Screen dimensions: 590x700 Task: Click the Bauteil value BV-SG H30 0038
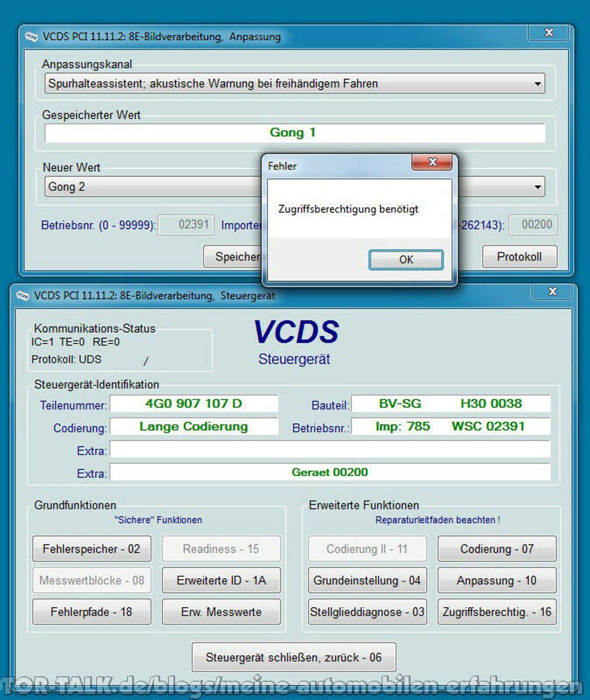pos(451,403)
